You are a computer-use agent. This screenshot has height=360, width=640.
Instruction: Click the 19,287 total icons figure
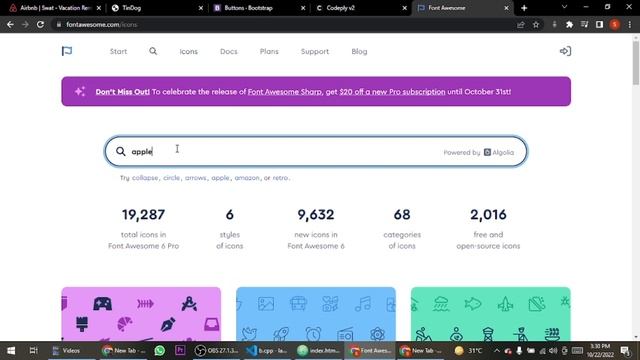tap(143, 215)
